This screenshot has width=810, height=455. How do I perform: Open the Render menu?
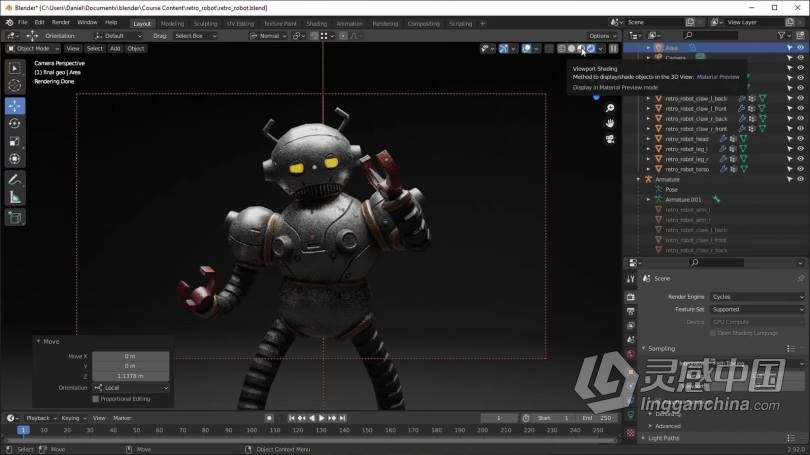coord(60,23)
